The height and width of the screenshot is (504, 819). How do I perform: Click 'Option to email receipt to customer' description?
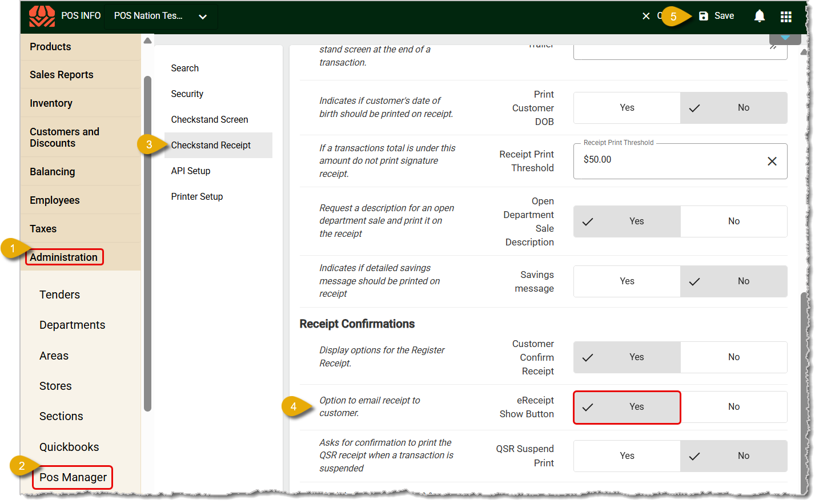[370, 407]
